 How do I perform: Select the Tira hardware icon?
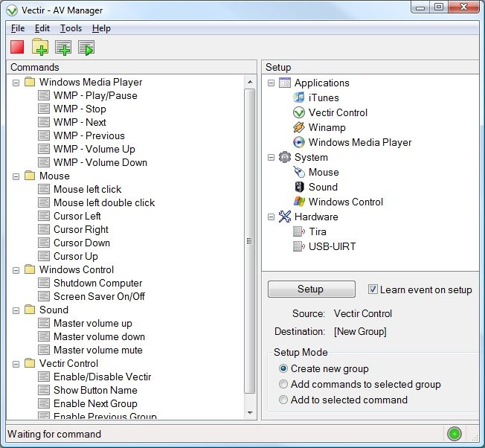point(299,231)
